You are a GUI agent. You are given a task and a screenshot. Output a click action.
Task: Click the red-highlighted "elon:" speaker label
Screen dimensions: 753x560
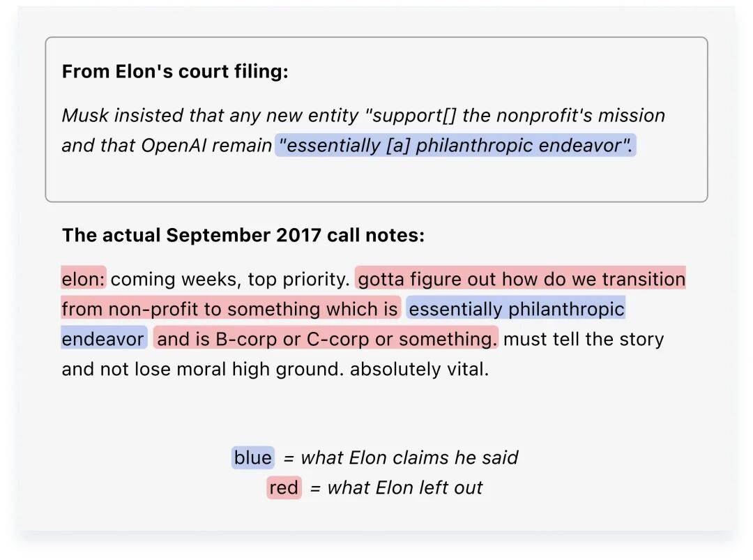[x=83, y=279]
